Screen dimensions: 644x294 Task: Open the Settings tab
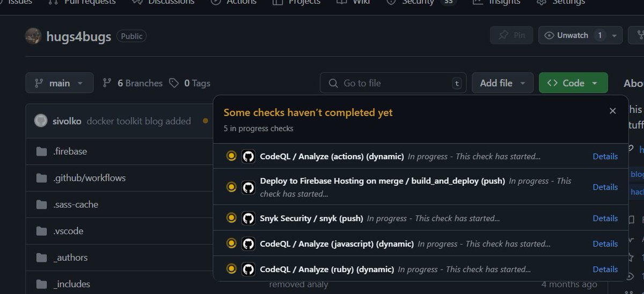click(562, 2)
